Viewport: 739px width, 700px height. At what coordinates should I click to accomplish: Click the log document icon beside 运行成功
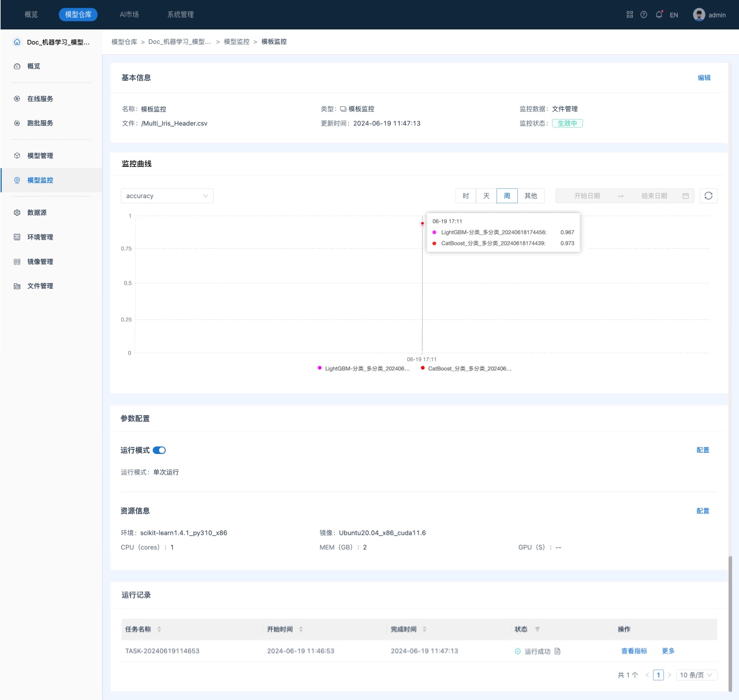pyautogui.click(x=558, y=651)
